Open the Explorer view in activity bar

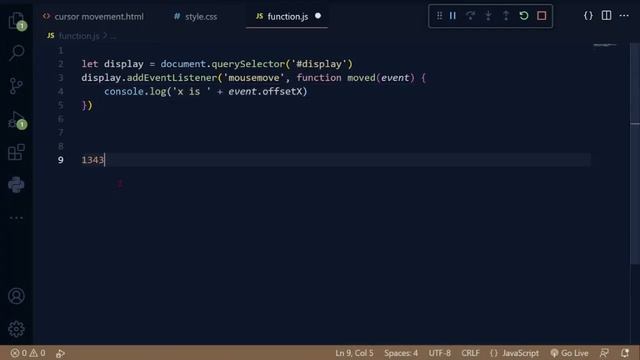pos(16,20)
